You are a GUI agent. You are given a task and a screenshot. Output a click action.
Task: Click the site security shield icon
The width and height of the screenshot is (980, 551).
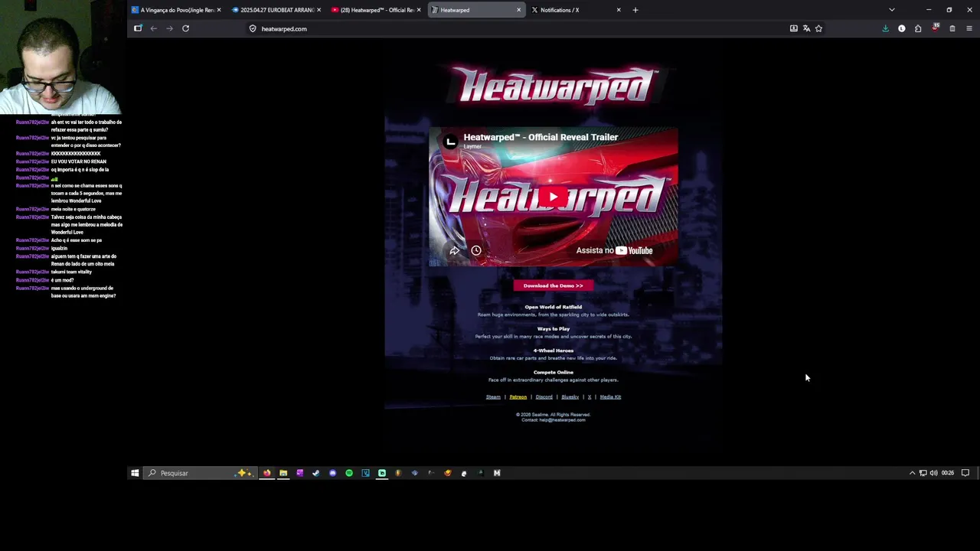[253, 28]
